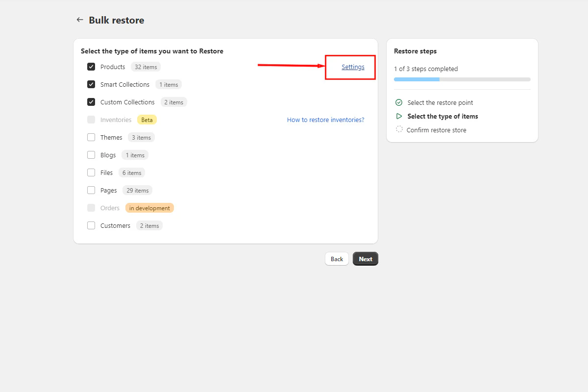Uncheck the Smart Collections checkbox
Viewport: 588px width, 392px height.
pos(91,84)
